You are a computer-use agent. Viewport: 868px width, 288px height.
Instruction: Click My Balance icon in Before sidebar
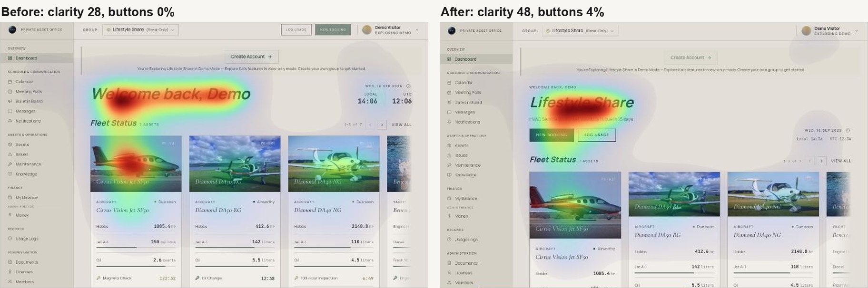10,197
